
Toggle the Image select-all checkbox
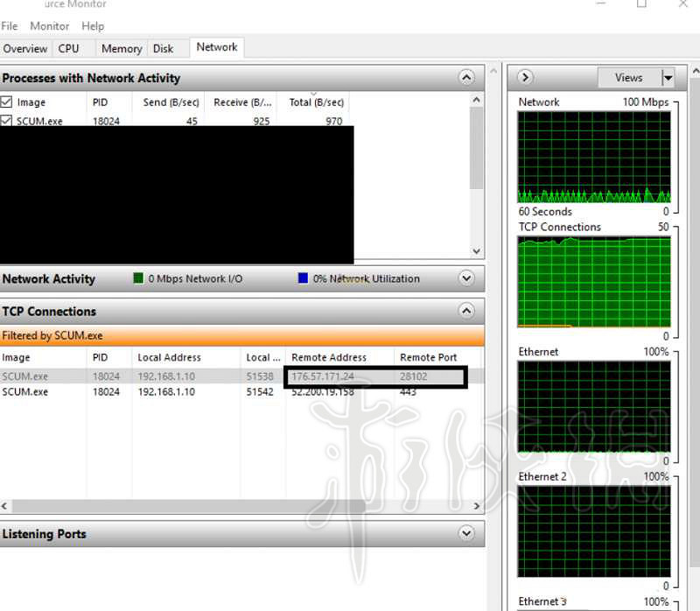tap(7, 102)
